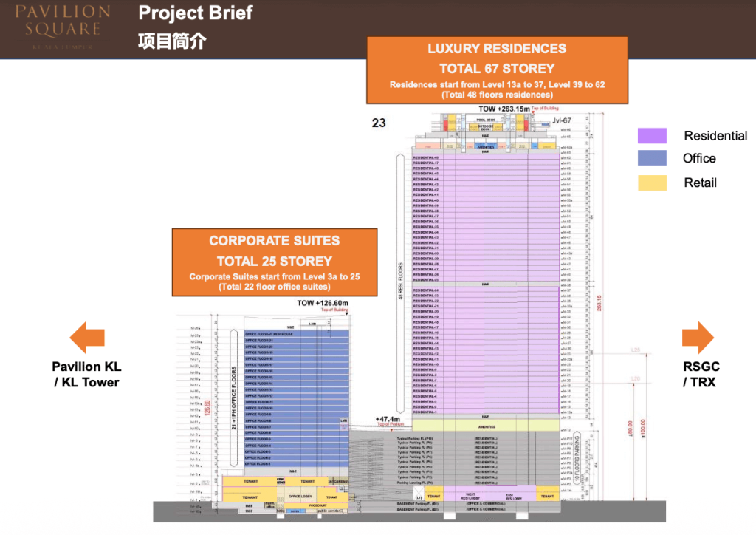This screenshot has height=535, width=756.
Task: Click the RSGC / TRX label
Action: click(x=699, y=373)
